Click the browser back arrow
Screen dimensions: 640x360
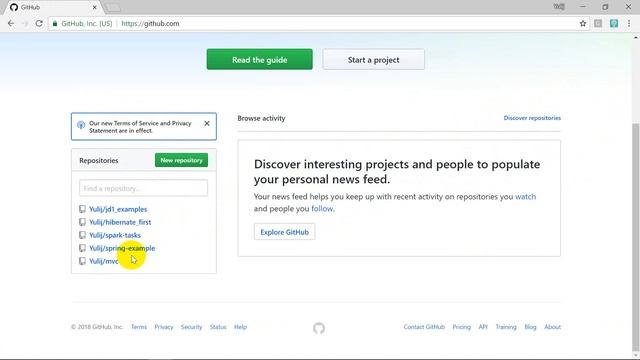11,24
